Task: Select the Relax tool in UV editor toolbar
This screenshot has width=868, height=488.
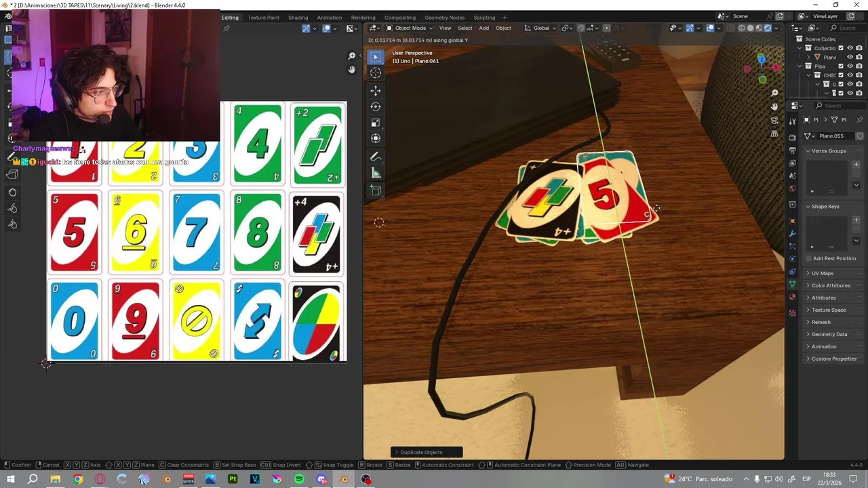Action: click(12, 208)
